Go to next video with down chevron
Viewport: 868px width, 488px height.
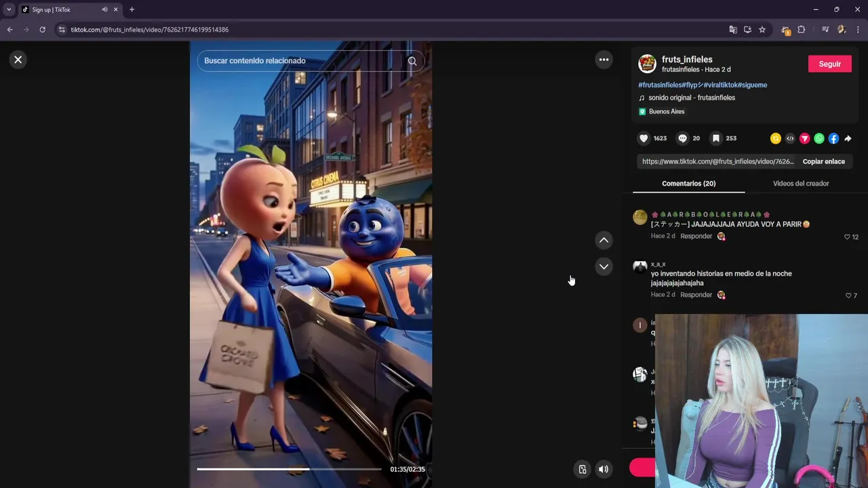click(x=604, y=266)
